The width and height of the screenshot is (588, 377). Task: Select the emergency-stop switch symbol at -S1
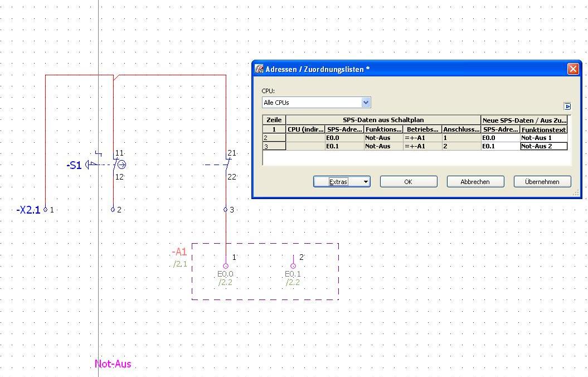[106, 164]
